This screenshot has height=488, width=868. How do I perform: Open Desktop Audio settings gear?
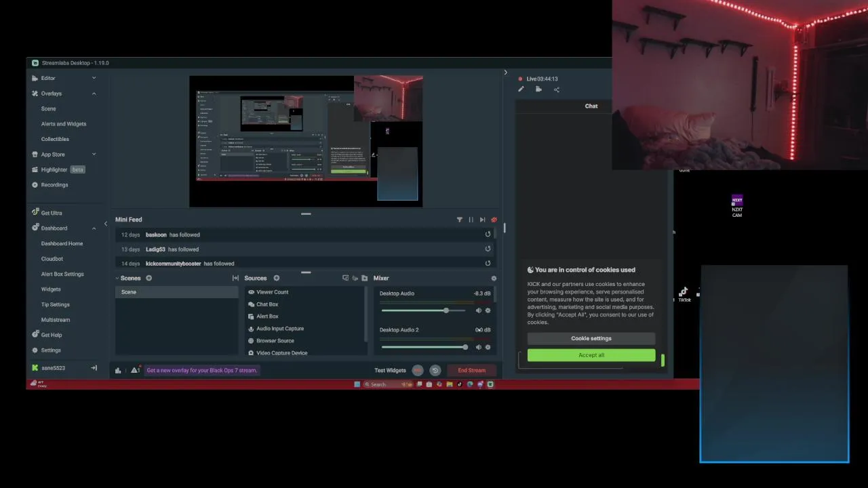488,310
